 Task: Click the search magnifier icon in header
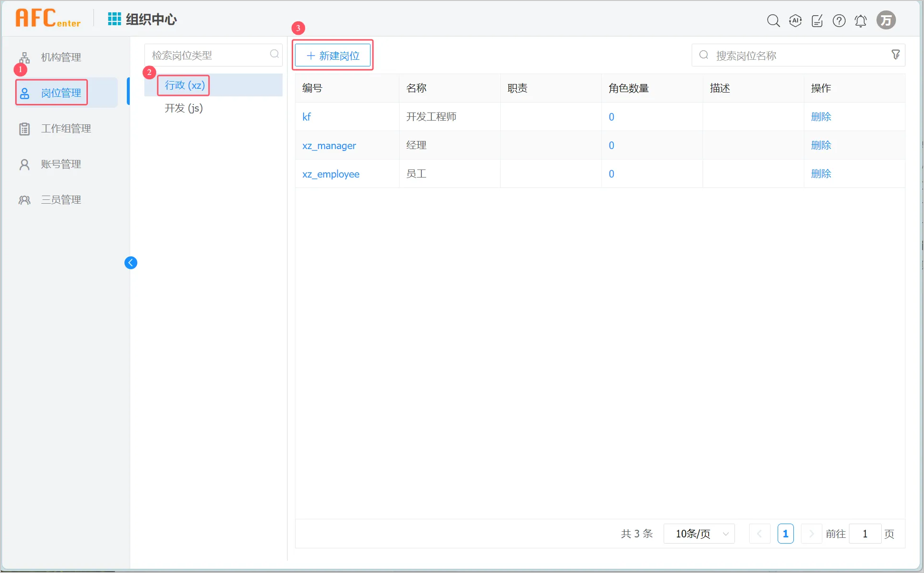tap(773, 20)
